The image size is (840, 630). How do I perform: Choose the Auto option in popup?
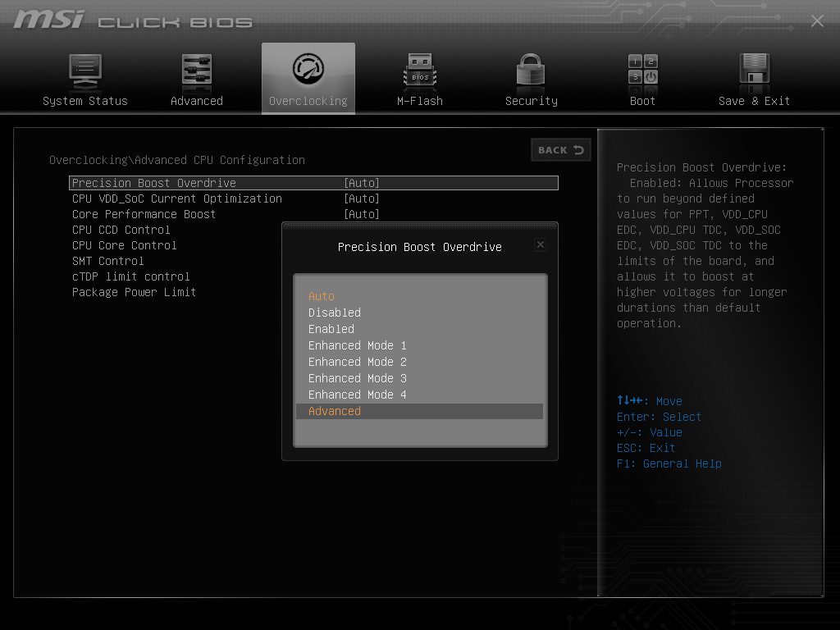coord(322,296)
